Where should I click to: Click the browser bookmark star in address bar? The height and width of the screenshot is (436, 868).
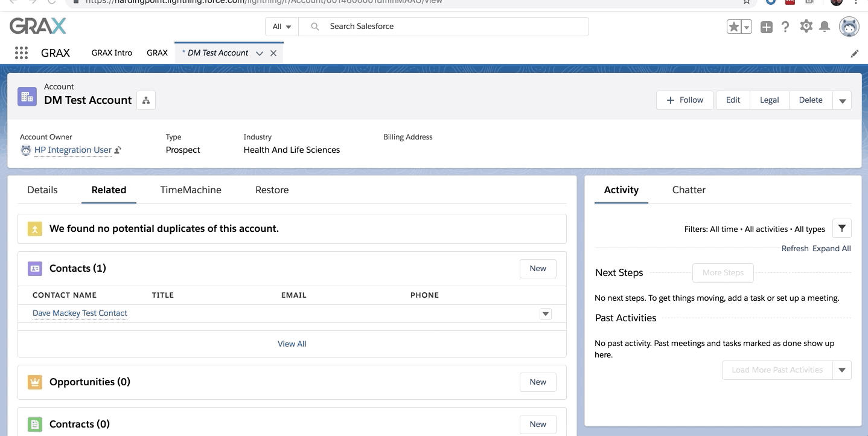[x=747, y=2]
